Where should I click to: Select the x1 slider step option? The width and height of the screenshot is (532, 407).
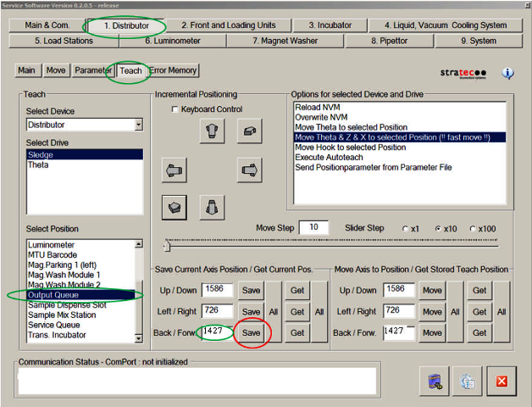click(x=406, y=229)
